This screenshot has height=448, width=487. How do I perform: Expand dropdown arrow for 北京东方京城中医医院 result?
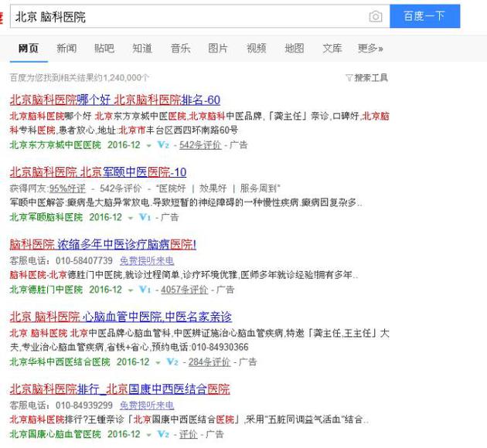pos(148,146)
